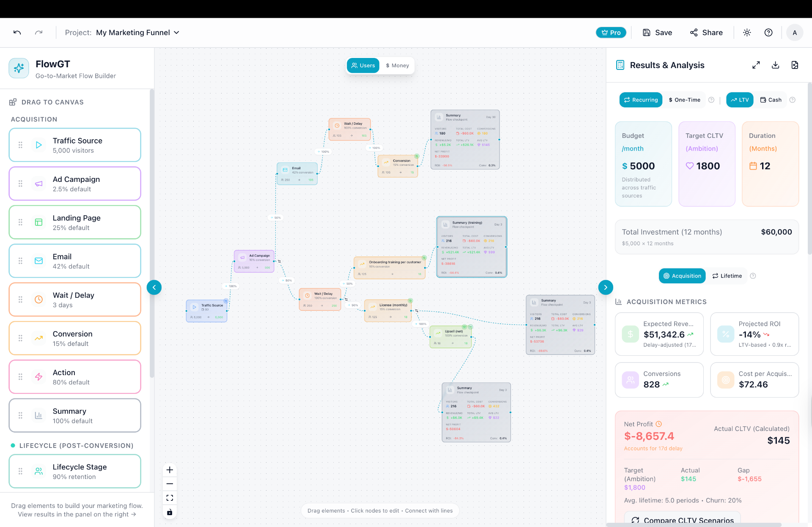Switch to the Lifetime metrics tab
812x527 pixels.
(727, 276)
